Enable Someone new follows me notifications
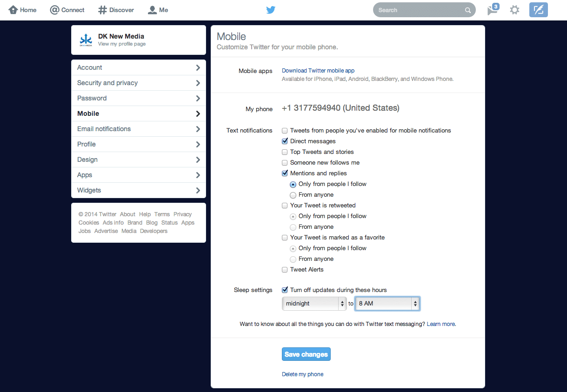The image size is (567, 392). click(x=285, y=163)
